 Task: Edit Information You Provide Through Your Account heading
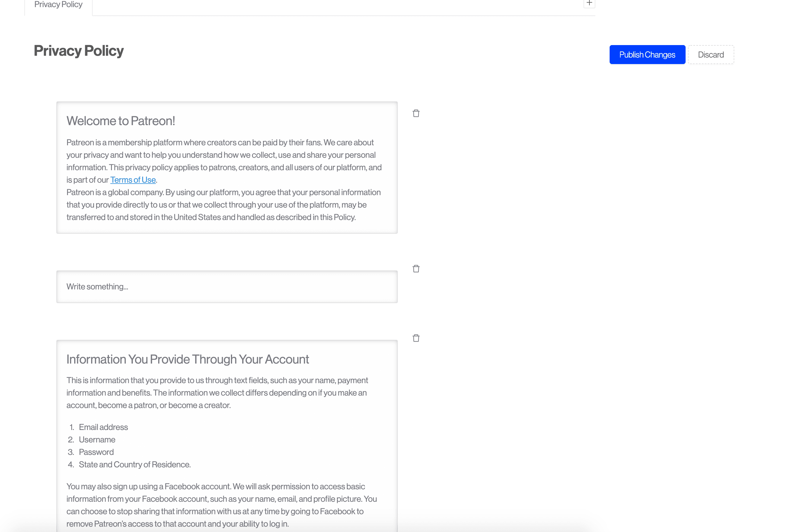tap(188, 359)
